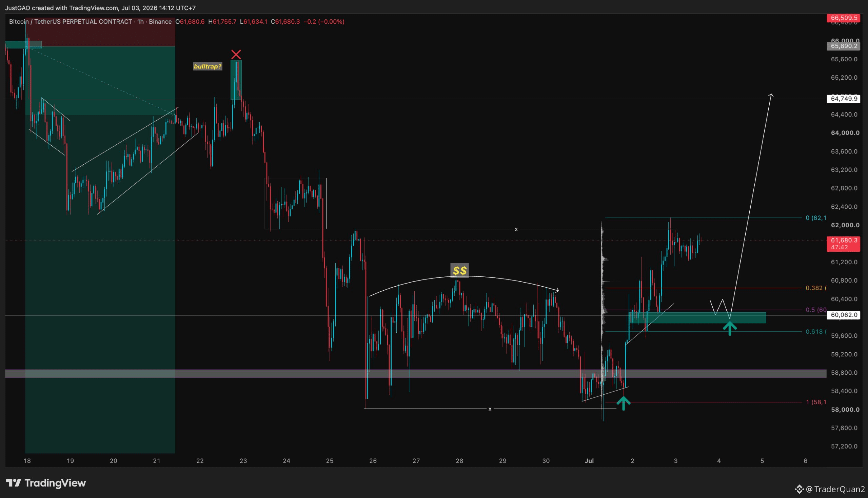This screenshot has width=868, height=498.
Task: Click the white 64,749.9 price label
Action: [843, 99]
